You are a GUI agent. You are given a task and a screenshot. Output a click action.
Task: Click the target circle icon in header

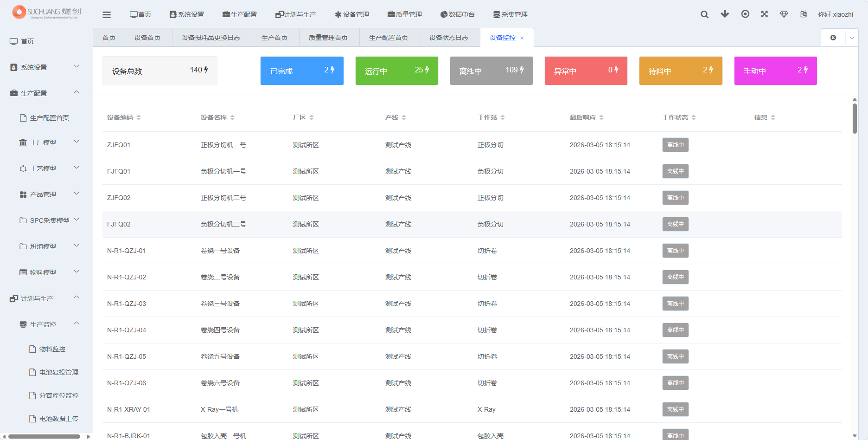745,14
